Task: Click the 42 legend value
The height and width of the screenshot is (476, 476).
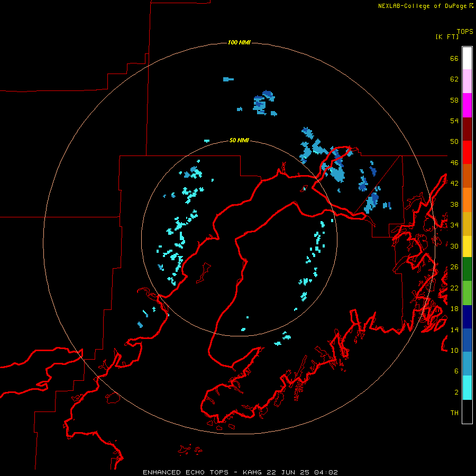Action: (x=454, y=184)
